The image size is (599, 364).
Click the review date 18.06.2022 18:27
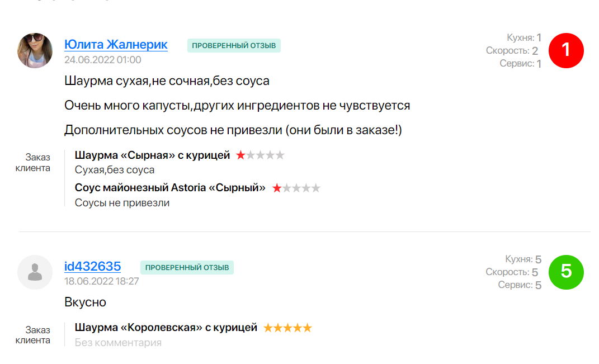pos(101,281)
